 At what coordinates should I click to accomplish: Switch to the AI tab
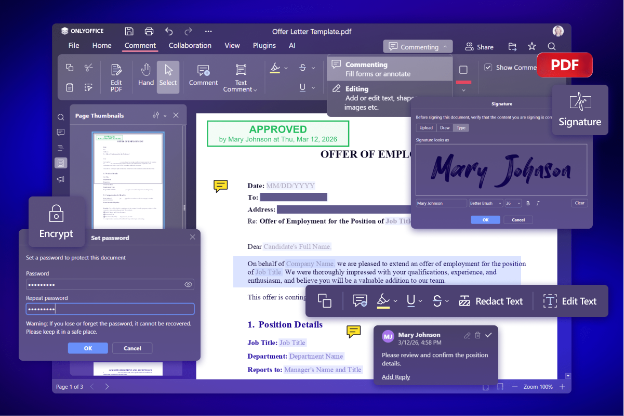click(292, 46)
